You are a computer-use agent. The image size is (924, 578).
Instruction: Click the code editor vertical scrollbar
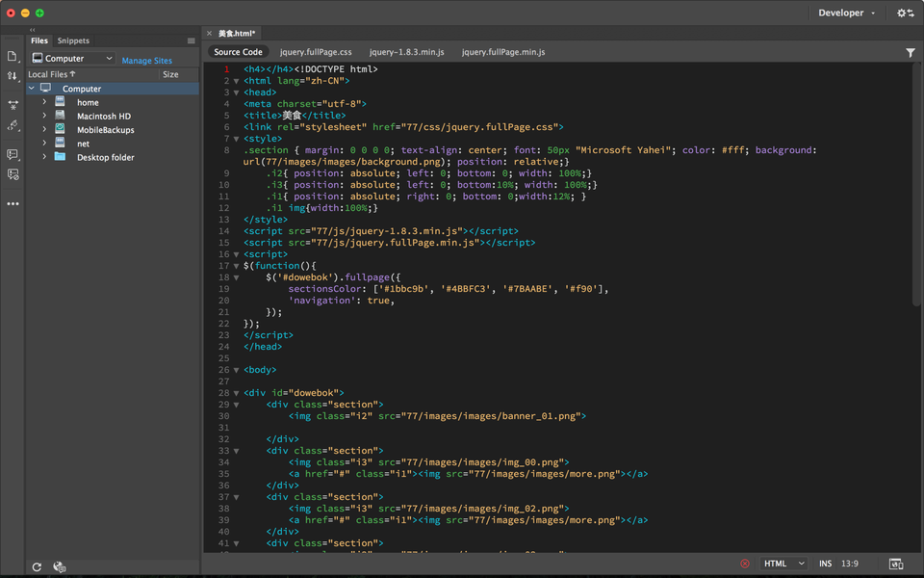point(916,184)
